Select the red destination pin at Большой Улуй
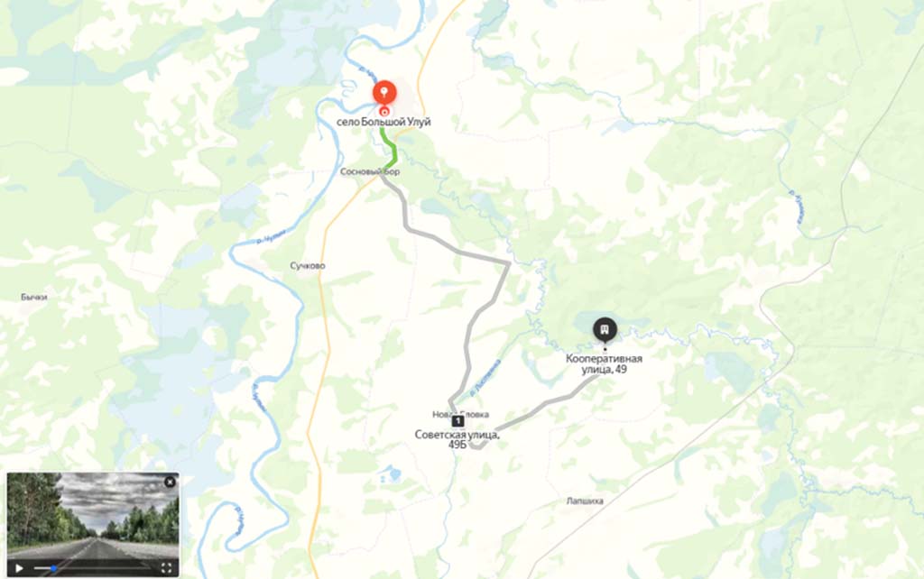This screenshot has height=579, width=924. pos(384,94)
